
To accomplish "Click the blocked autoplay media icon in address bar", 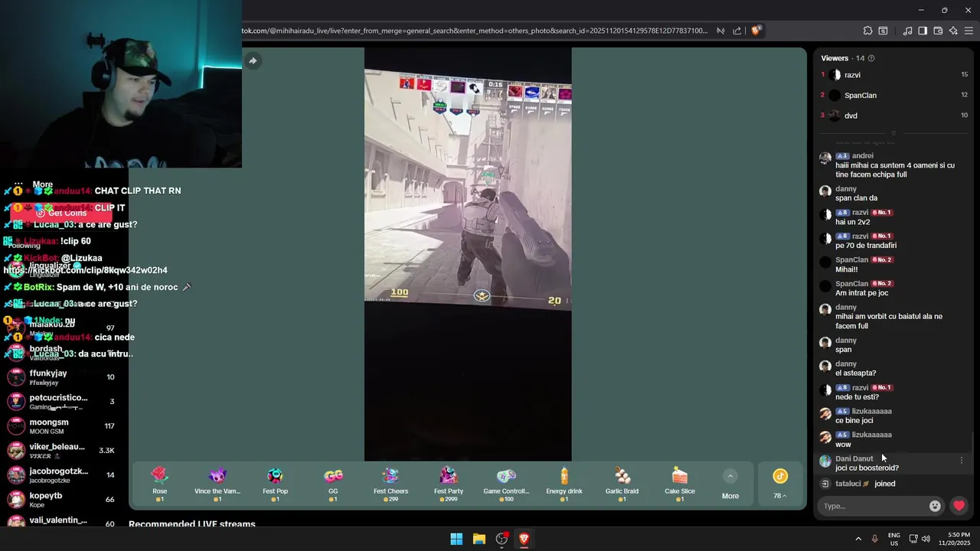I will pyautogui.click(x=720, y=31).
